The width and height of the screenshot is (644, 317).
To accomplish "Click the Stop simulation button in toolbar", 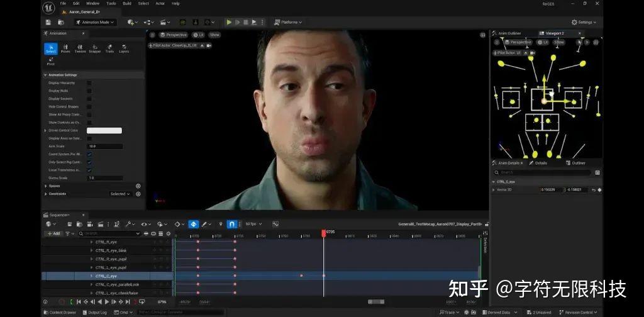I will (x=246, y=22).
